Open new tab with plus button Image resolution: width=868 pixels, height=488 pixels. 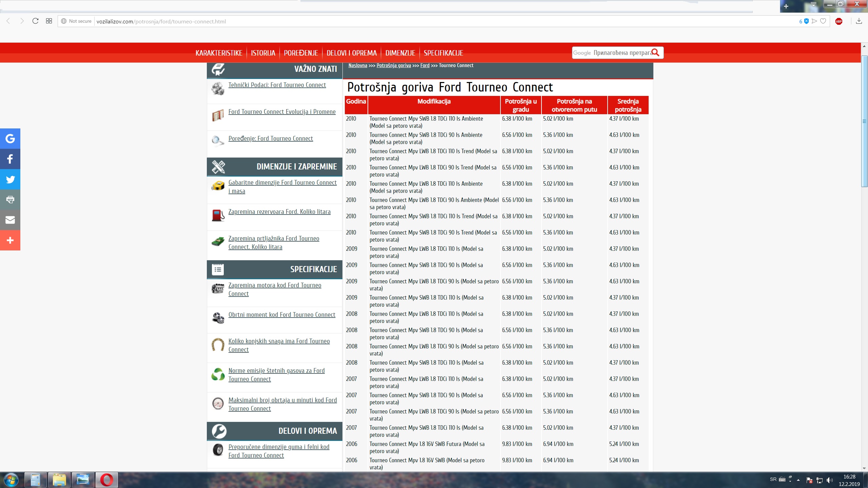point(786,6)
